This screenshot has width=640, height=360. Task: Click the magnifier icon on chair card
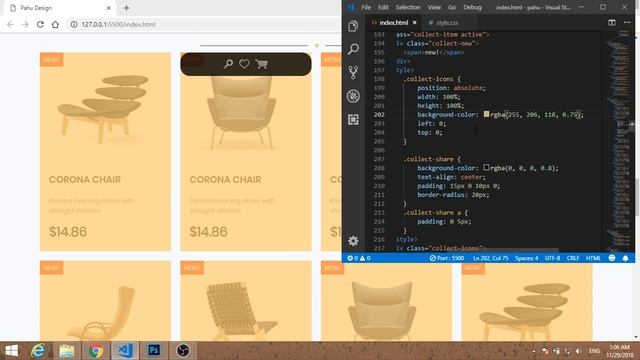coord(229,64)
